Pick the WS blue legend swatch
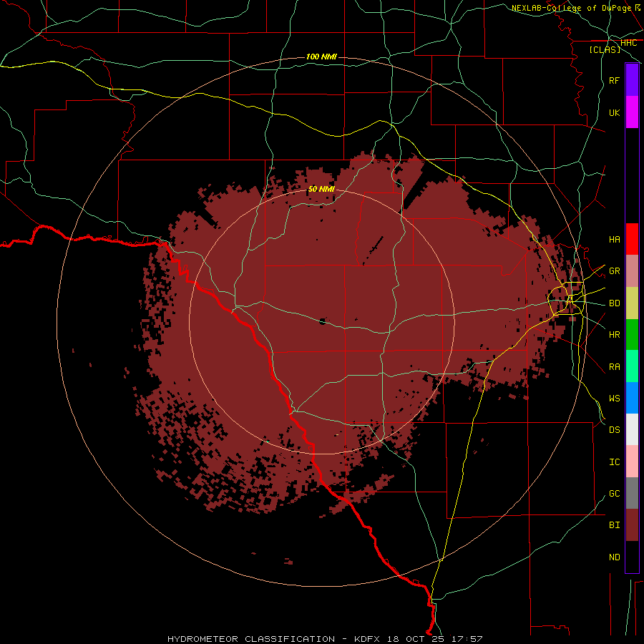644x644 pixels. pos(632,398)
